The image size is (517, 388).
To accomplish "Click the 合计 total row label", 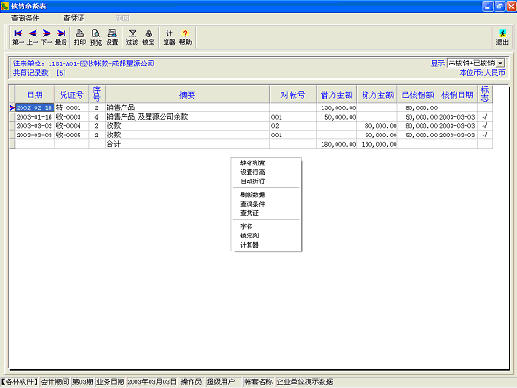I will pos(114,144).
